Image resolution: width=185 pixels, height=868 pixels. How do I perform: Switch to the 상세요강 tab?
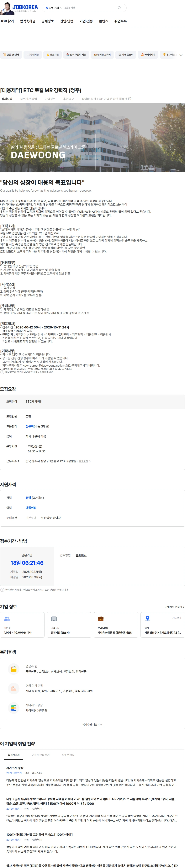(x=7, y=99)
